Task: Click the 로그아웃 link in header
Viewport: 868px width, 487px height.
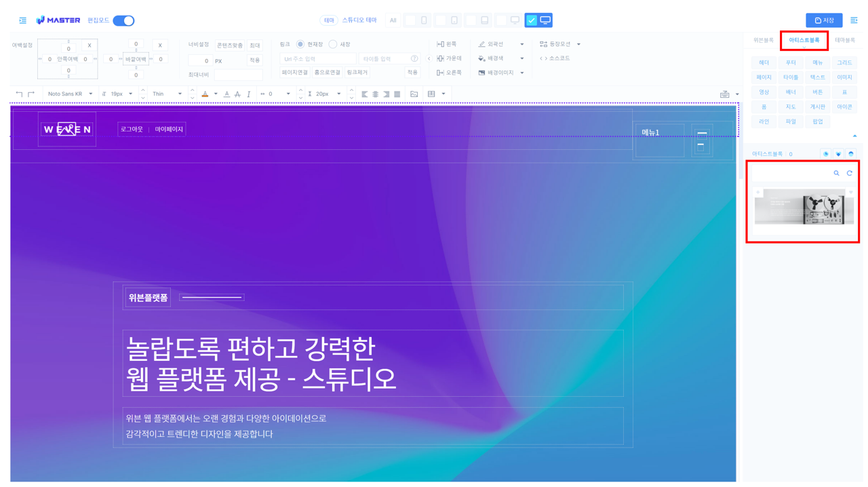Action: 132,129
